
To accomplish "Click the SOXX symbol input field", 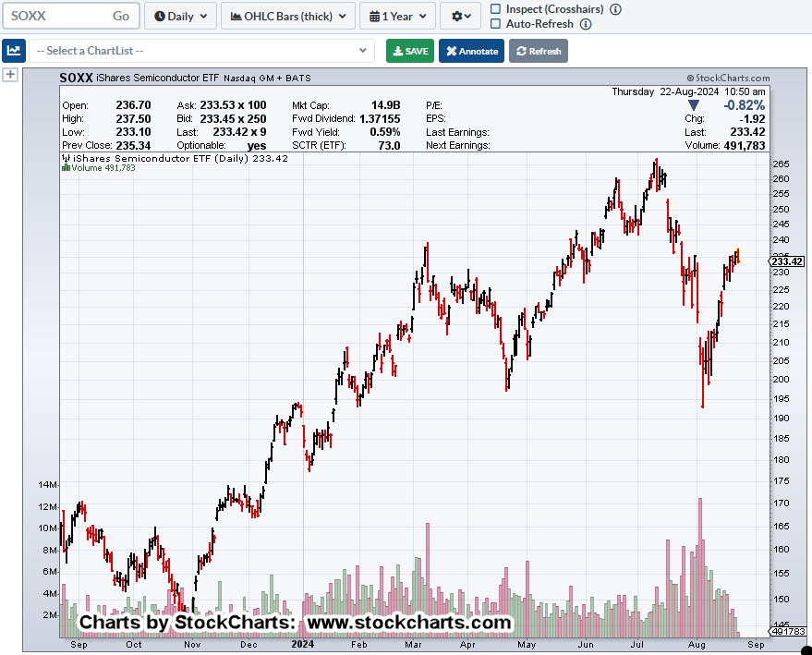I will pos(55,16).
